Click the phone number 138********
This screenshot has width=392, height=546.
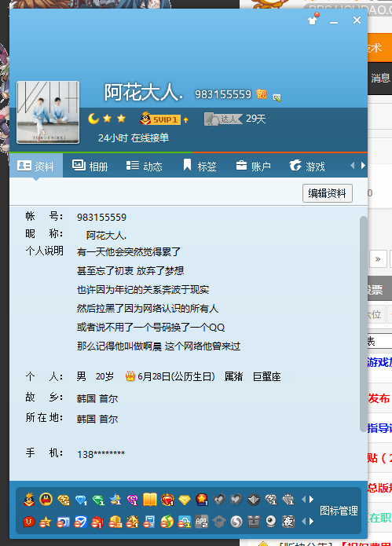pyautogui.click(x=101, y=454)
